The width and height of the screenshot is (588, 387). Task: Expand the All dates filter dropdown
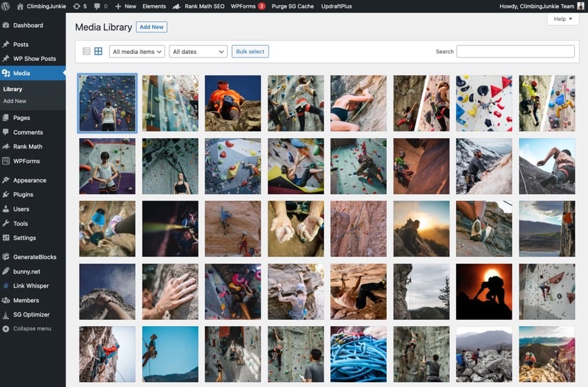(x=198, y=52)
